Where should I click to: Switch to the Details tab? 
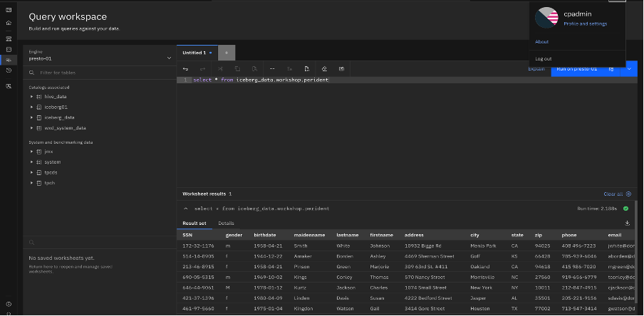[226, 223]
